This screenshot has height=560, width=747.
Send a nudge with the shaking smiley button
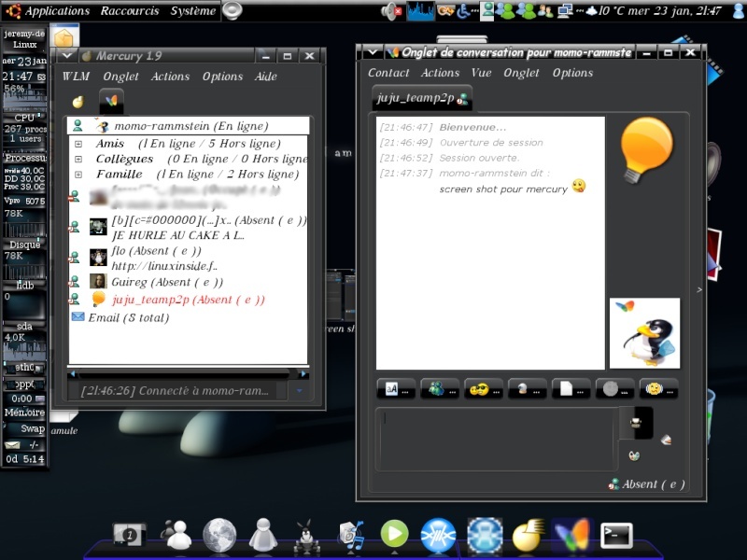tap(658, 389)
